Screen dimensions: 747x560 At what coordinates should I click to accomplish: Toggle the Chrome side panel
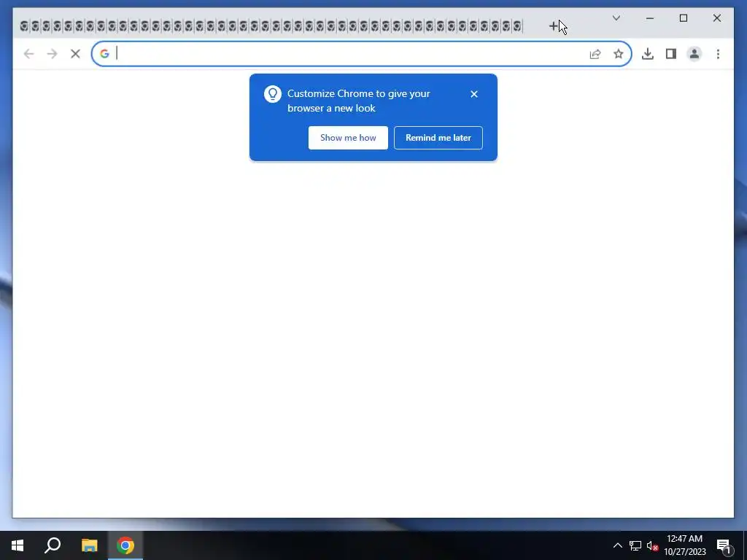[671, 54]
